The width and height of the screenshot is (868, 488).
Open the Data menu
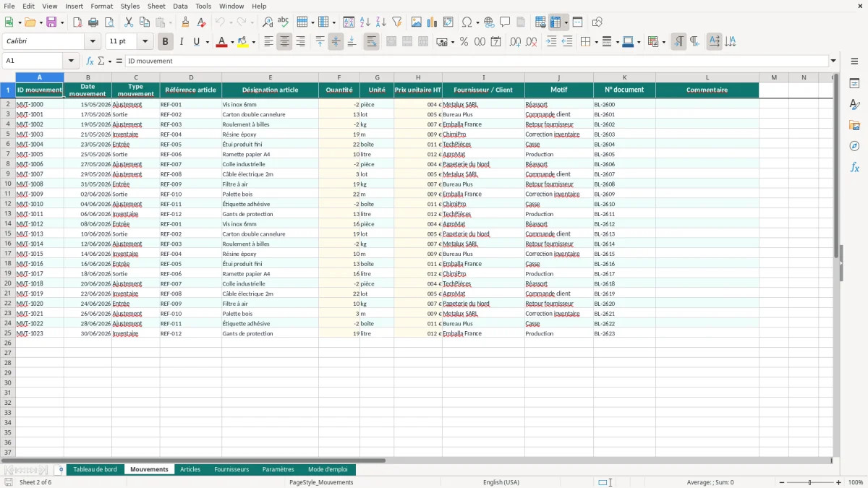coord(180,6)
